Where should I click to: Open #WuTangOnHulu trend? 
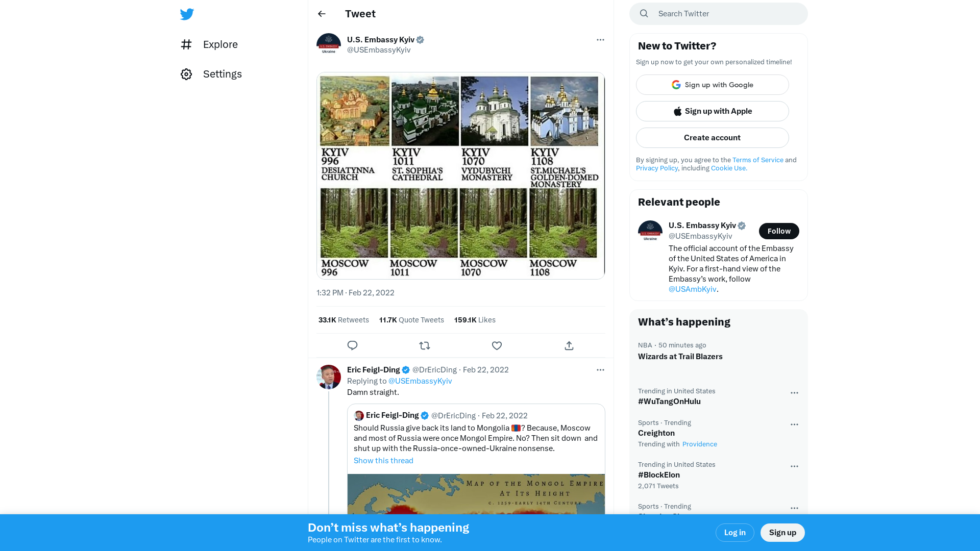pos(669,401)
